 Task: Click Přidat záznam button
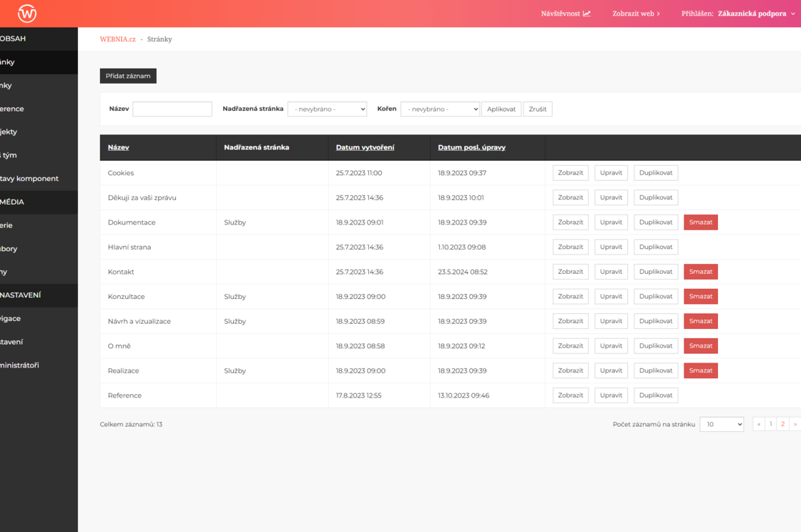point(128,76)
